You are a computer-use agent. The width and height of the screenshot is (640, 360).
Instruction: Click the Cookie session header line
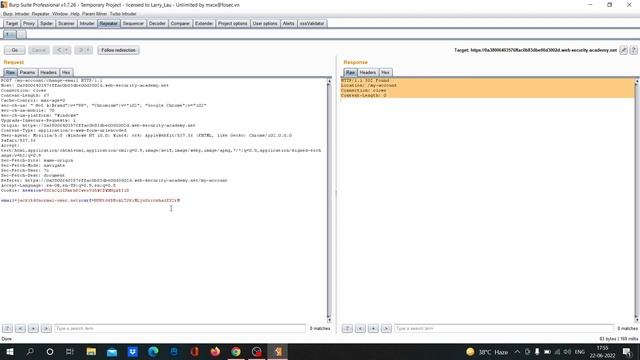65,190
